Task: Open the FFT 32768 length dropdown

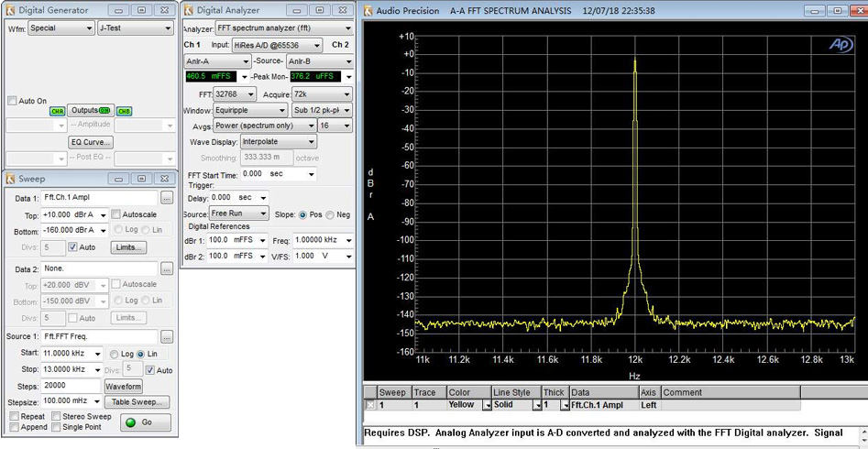Action: (236, 94)
